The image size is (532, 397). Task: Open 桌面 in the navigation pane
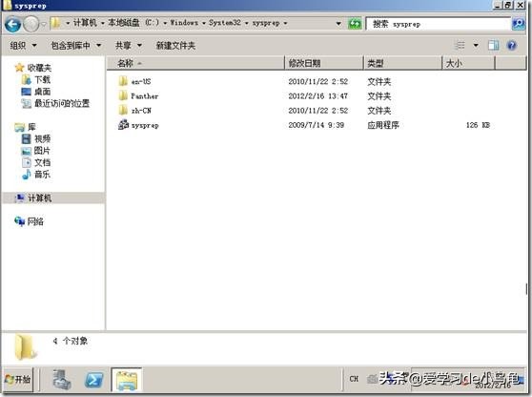[x=42, y=92]
